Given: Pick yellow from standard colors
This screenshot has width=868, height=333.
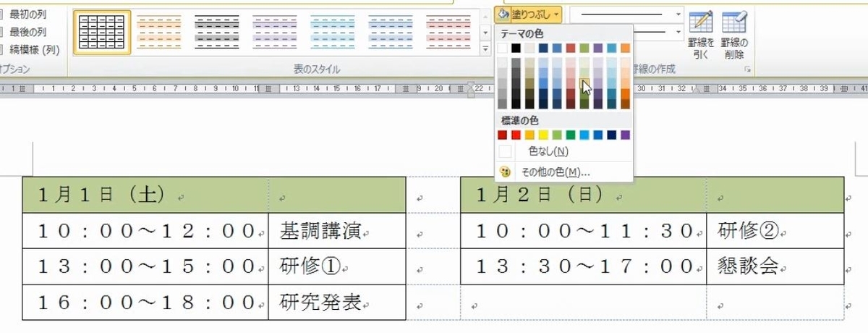Looking at the screenshot, I should [x=543, y=135].
